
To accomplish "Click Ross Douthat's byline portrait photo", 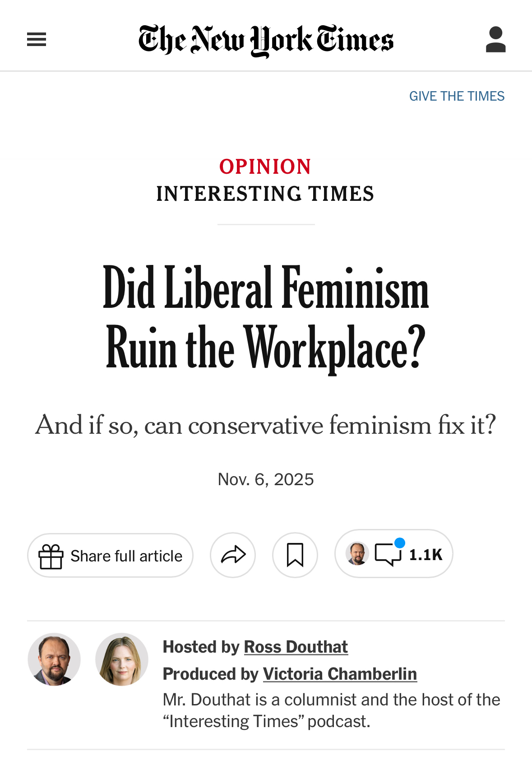I will (54, 659).
